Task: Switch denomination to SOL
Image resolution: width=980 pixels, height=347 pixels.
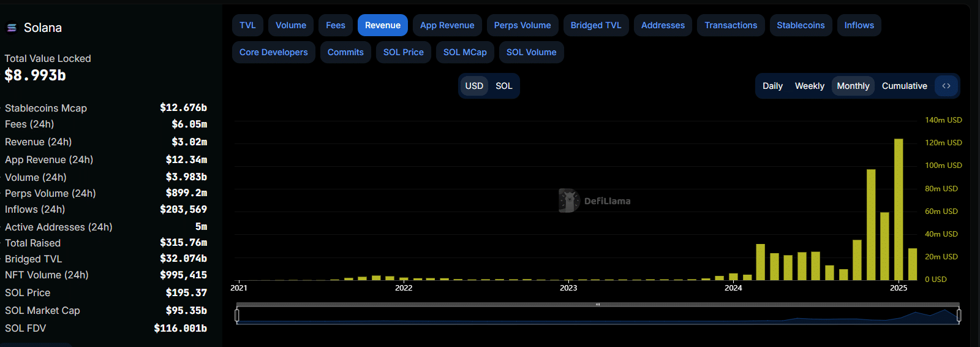Action: (503, 86)
